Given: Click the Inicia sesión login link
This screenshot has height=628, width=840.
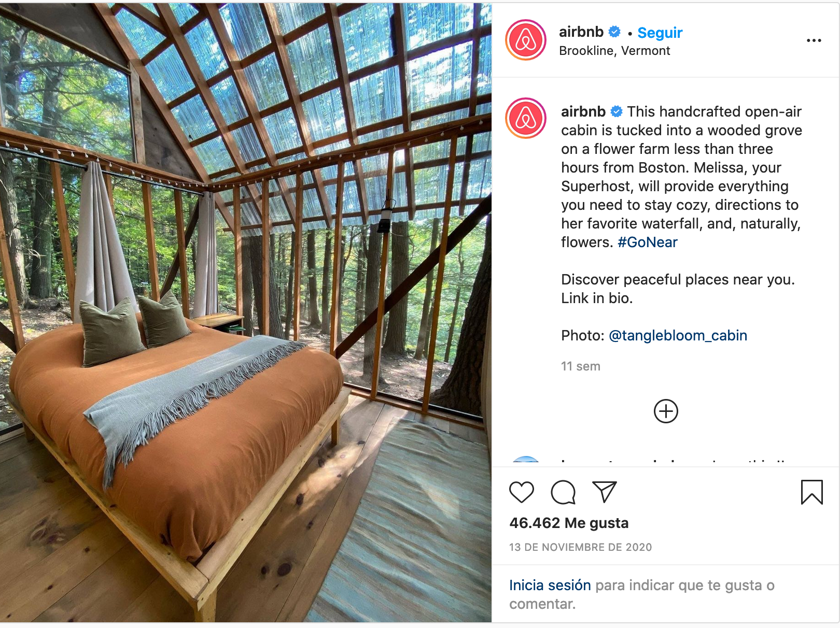Looking at the screenshot, I should point(550,585).
